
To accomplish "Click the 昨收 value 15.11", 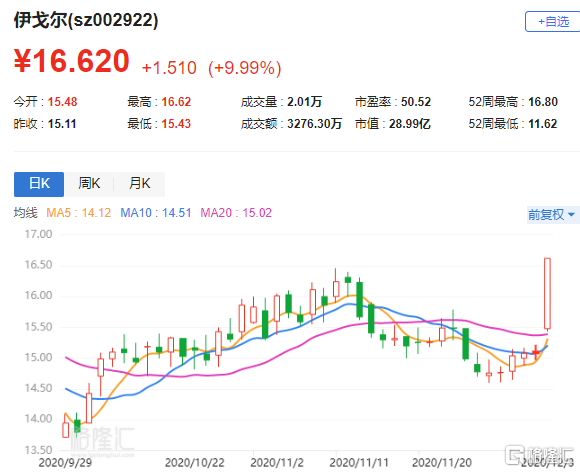I will coord(62,124).
